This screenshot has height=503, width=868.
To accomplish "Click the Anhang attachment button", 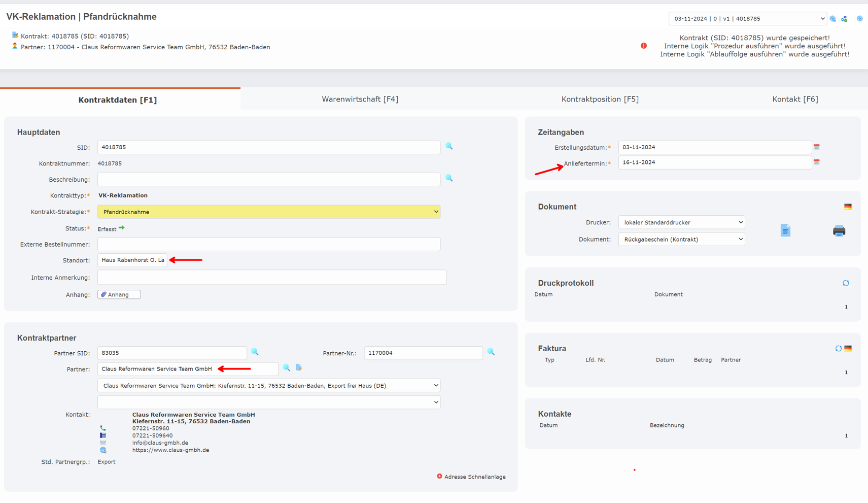I will [119, 294].
